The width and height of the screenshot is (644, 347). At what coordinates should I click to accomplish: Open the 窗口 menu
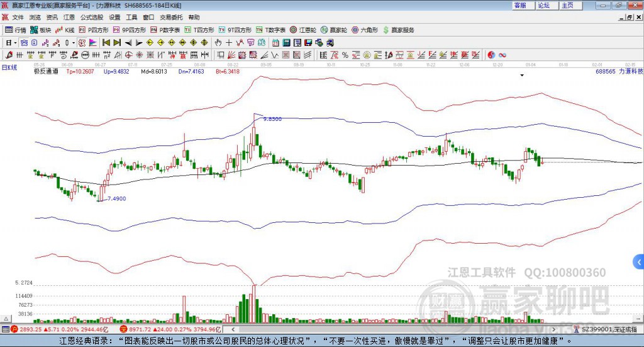(148, 17)
